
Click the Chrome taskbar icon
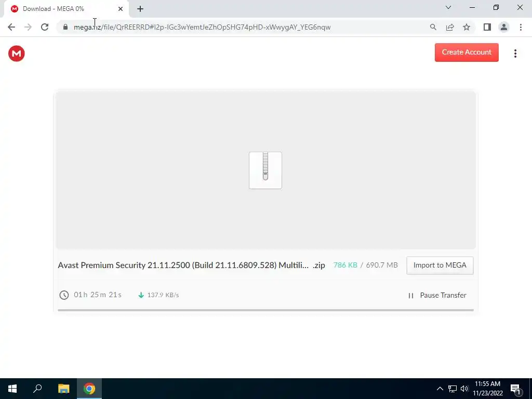point(89,389)
